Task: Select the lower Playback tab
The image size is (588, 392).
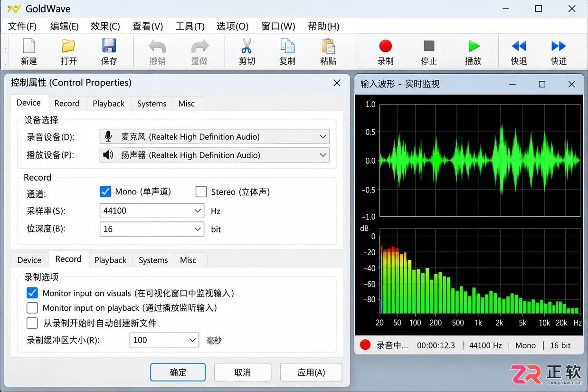Action: pyautogui.click(x=111, y=260)
